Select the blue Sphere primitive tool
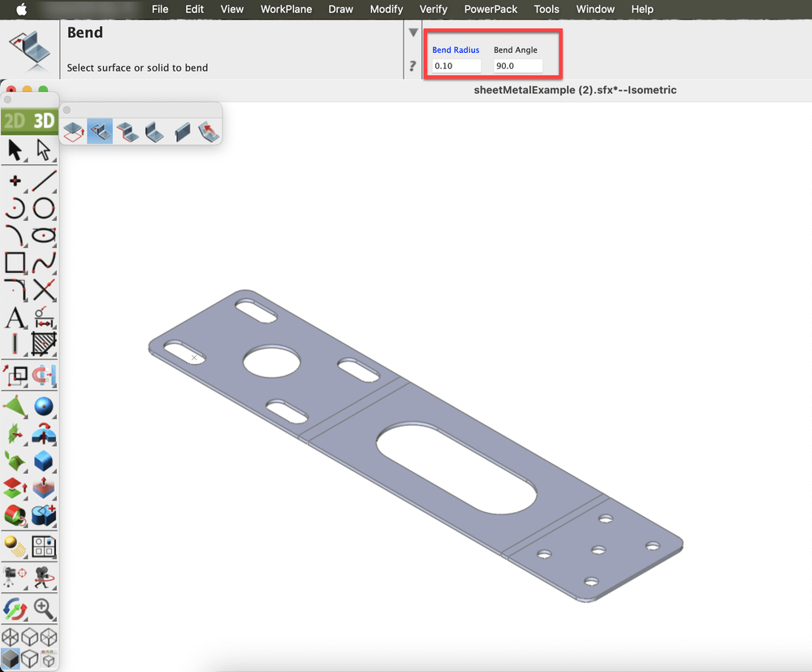 (44, 406)
